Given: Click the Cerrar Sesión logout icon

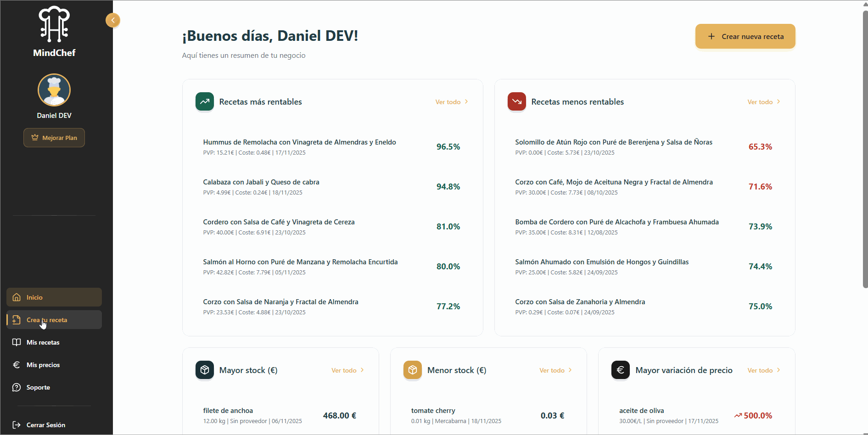Looking at the screenshot, I should coord(17,425).
